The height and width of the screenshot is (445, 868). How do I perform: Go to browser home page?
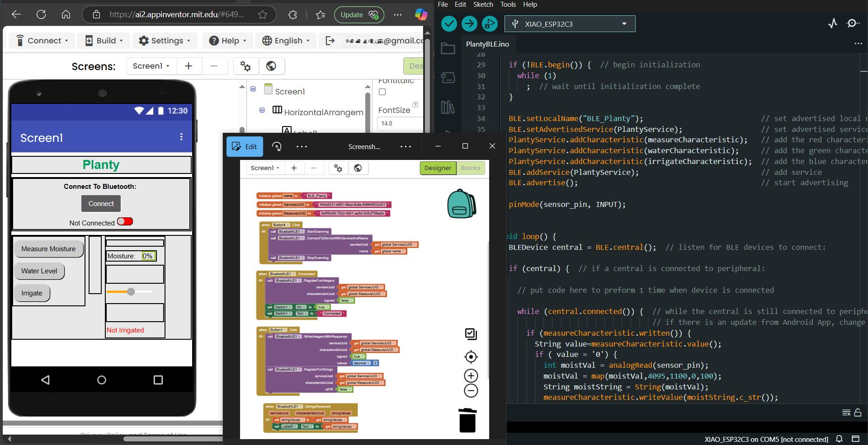click(66, 14)
